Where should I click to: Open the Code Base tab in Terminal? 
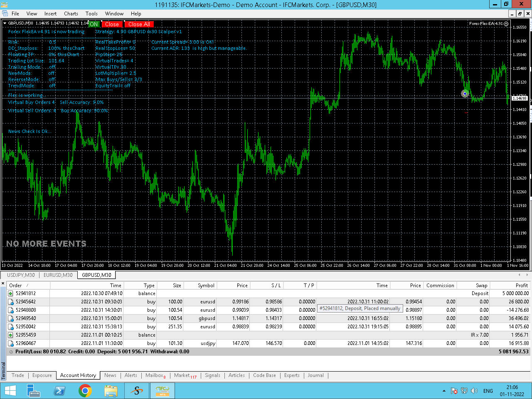point(264,375)
